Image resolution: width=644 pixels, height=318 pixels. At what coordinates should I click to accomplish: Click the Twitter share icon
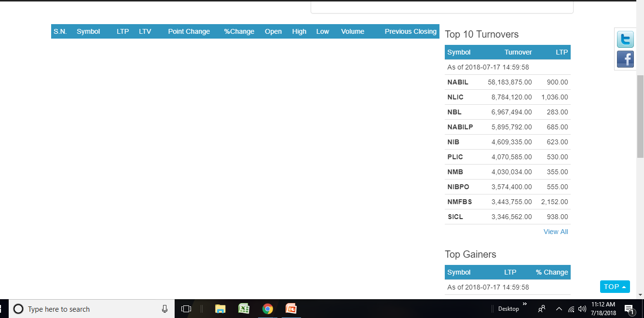(x=625, y=40)
